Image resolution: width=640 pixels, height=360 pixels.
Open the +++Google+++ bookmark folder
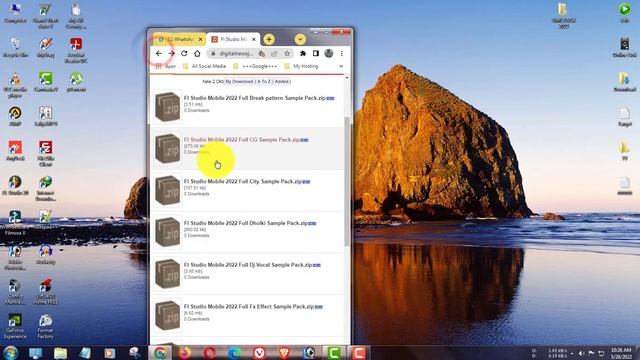pyautogui.click(x=255, y=66)
